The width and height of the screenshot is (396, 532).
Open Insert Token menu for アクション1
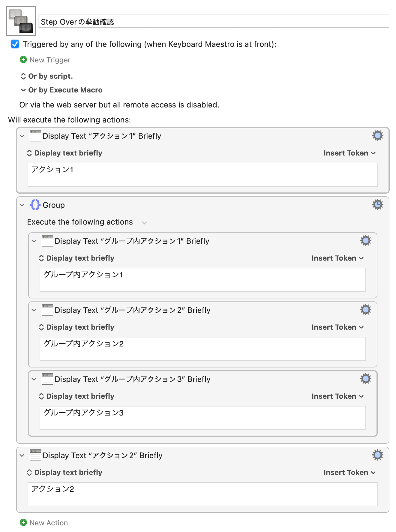349,153
